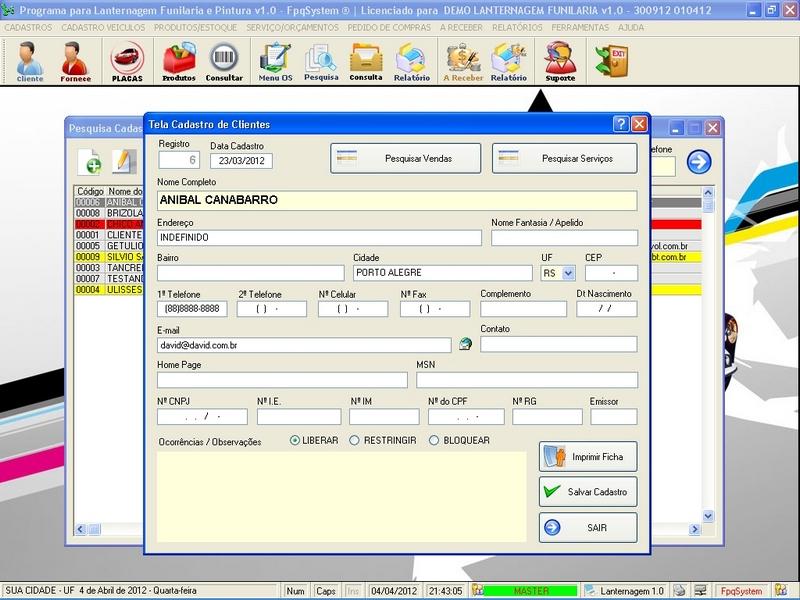
Task: Click the Menu OS toolbar icon
Action: 275,61
